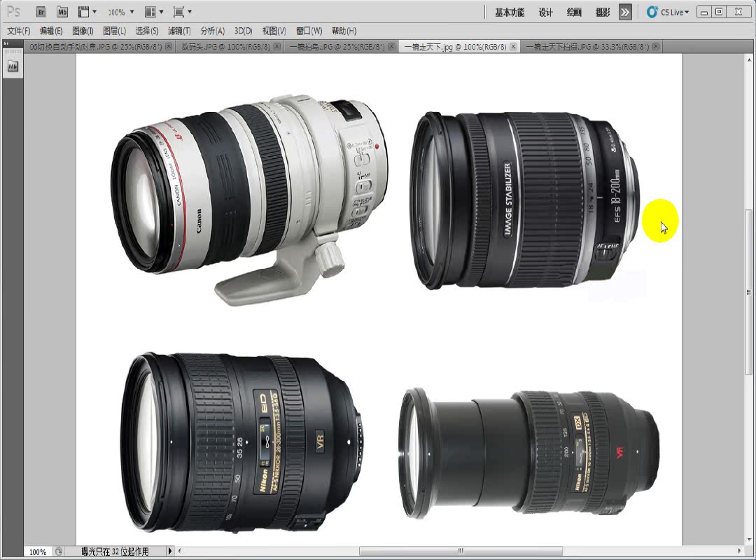Open the 编辑(E) menu
Image resolution: width=756 pixels, height=560 pixels.
point(51,31)
